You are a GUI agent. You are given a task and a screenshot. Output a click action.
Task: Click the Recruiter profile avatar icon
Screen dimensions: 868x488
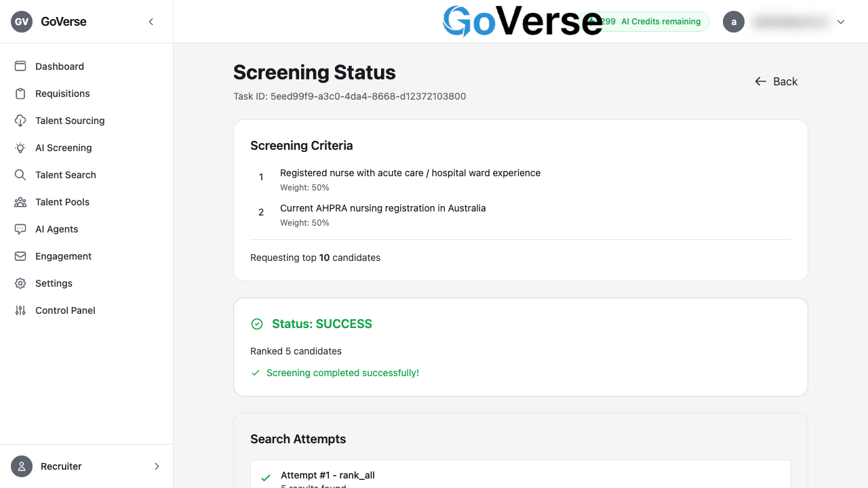click(x=22, y=466)
